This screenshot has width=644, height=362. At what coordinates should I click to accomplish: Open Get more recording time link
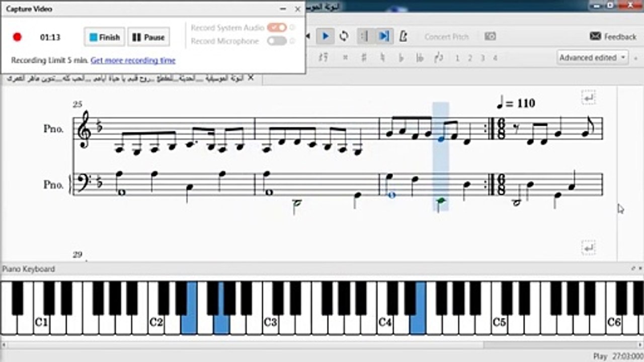[133, 60]
